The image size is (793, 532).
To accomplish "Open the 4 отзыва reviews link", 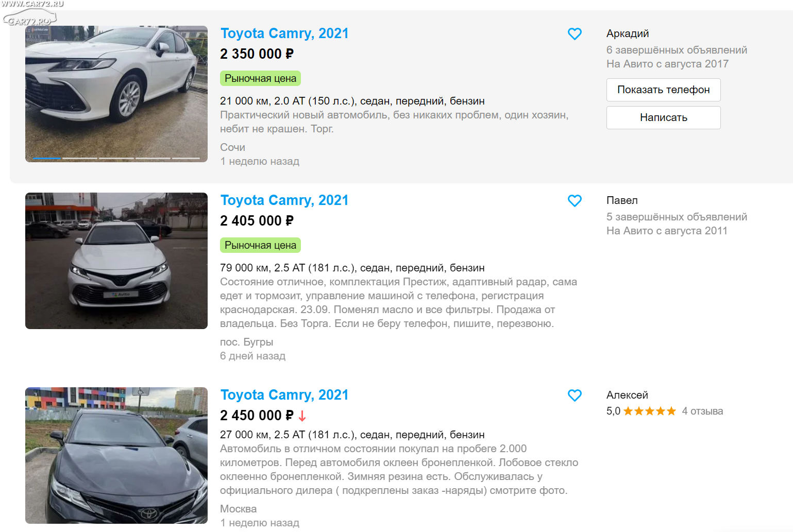I will (702, 411).
